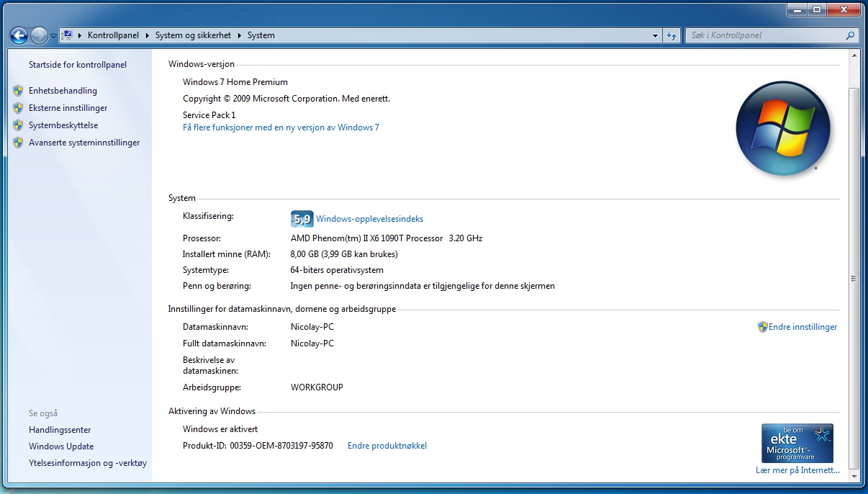This screenshot has width=868, height=494.
Task: Click the 'ekte Microsoft-programvare' genuine badge
Action: [797, 443]
